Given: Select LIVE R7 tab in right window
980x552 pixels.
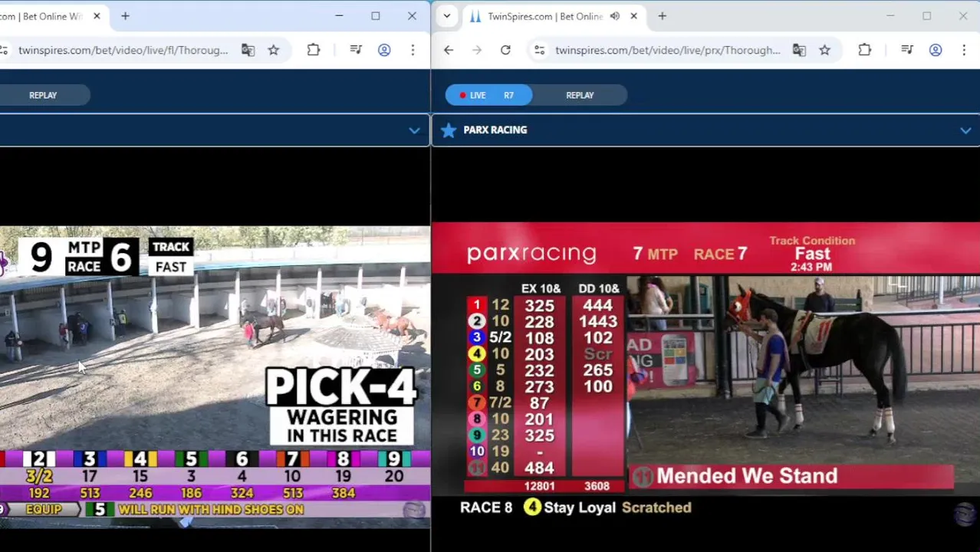Looking at the screenshot, I should pyautogui.click(x=488, y=95).
